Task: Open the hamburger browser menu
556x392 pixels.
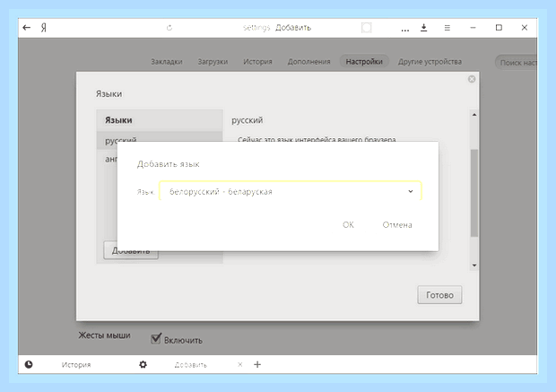Action: (x=447, y=28)
